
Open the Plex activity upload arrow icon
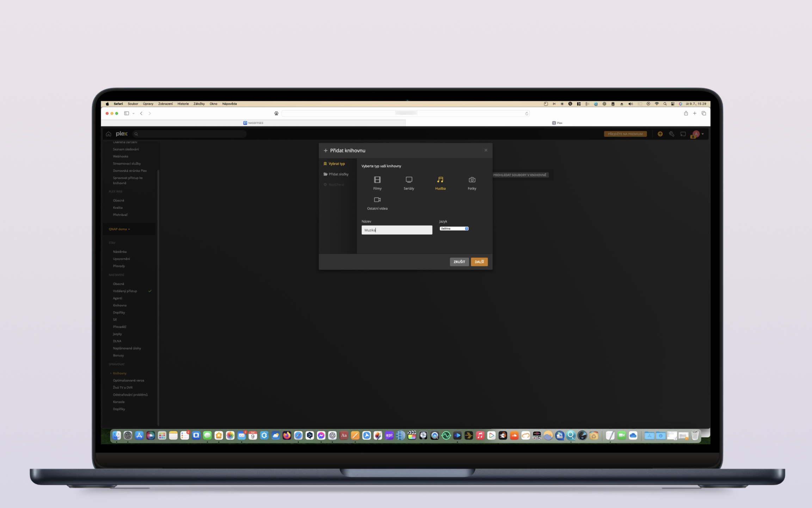(660, 134)
